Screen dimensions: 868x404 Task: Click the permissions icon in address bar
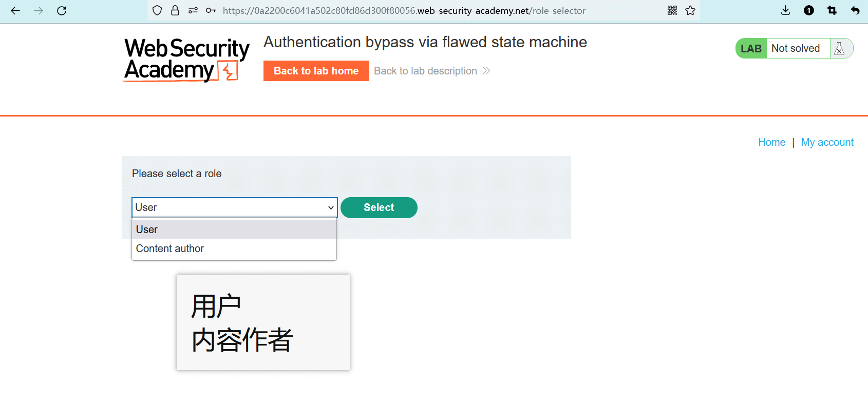tap(193, 11)
